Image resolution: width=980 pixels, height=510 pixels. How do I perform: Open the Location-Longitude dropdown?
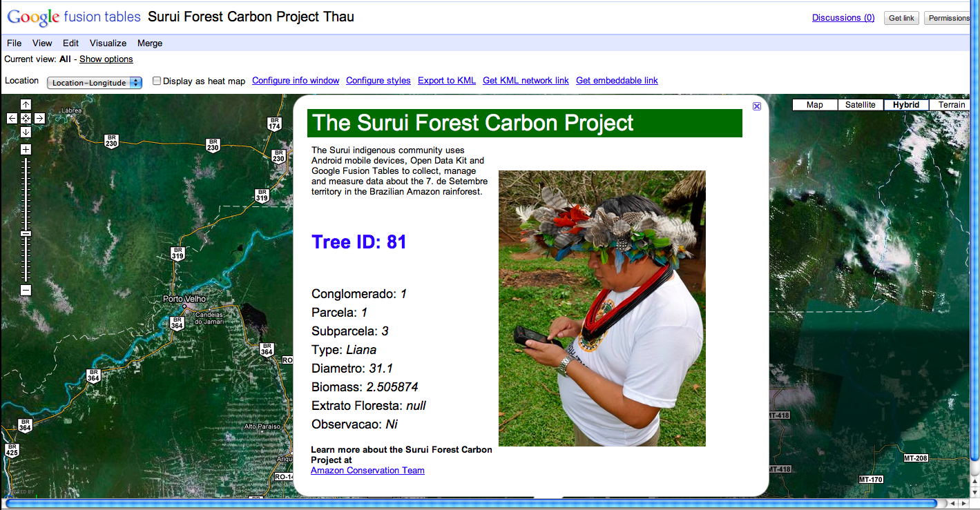point(95,83)
